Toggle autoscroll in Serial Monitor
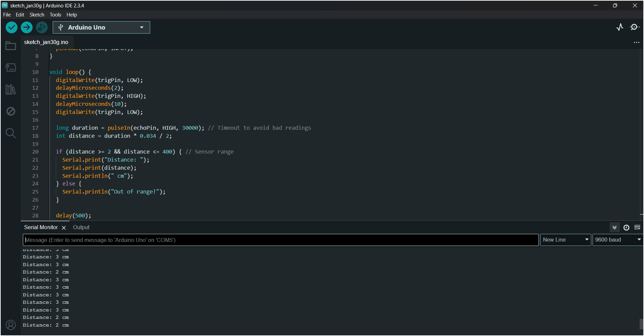 coord(614,227)
